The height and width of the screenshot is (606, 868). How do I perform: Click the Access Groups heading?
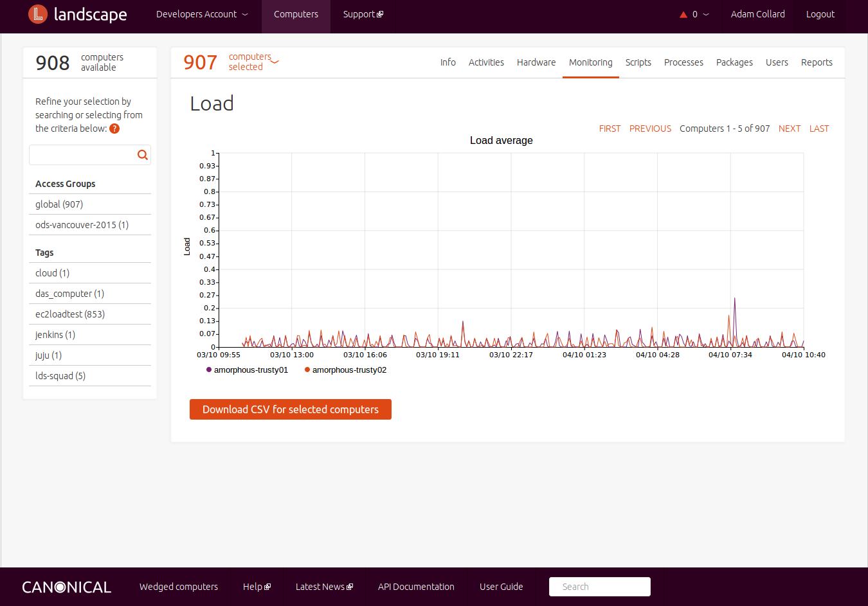click(x=66, y=184)
